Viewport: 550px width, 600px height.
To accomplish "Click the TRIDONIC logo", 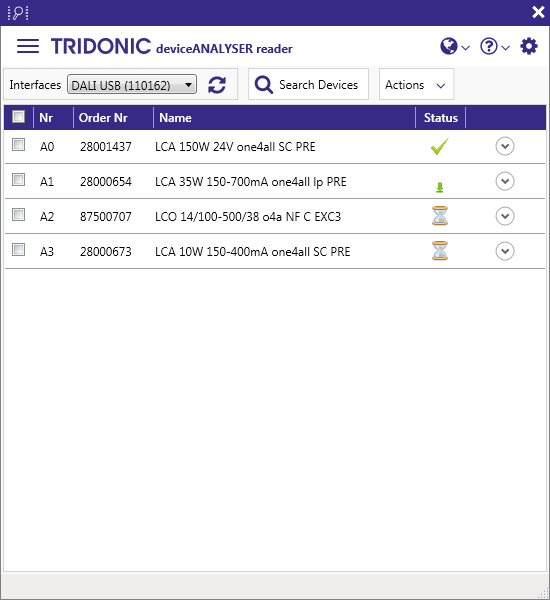I will click(x=101, y=46).
